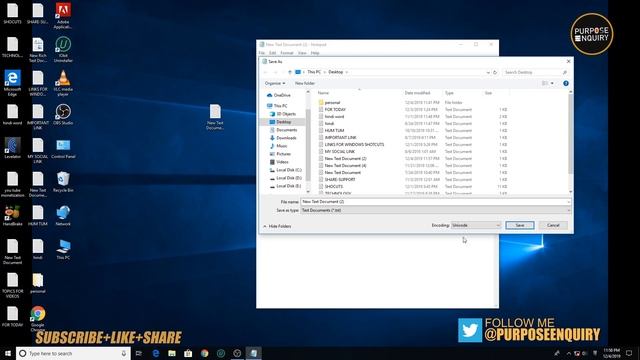Select 'SHARE-SUPPORT' in the file list
The height and width of the screenshot is (360, 640).
click(x=340, y=180)
